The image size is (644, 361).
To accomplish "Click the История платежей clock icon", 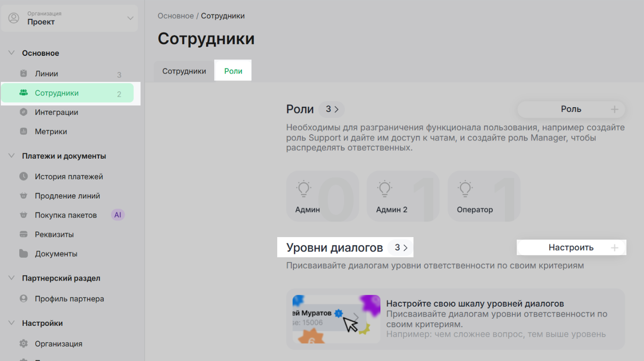I will 24,176.
